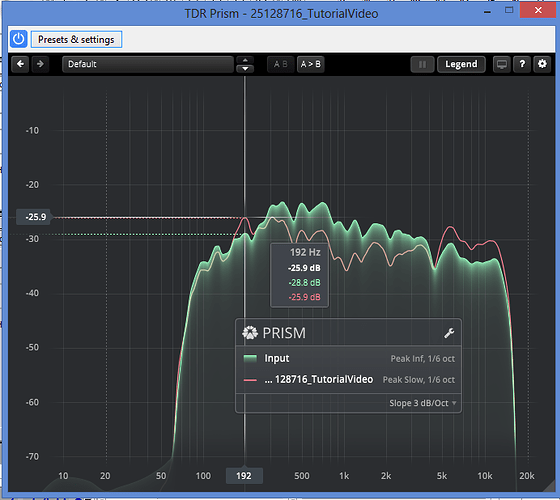Click the 10k frequency axis label
The image size is (560, 500).
(x=485, y=476)
